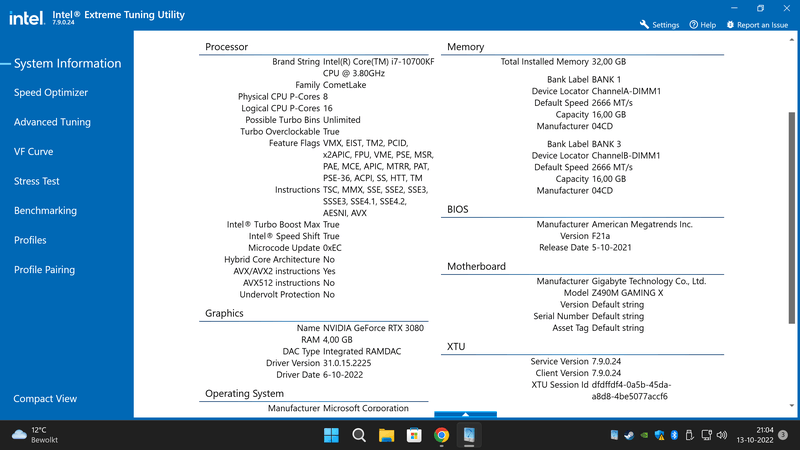Click the DAC Type value Integrated RAMDAC
Screen dimensions: 800x450
(x=362, y=351)
